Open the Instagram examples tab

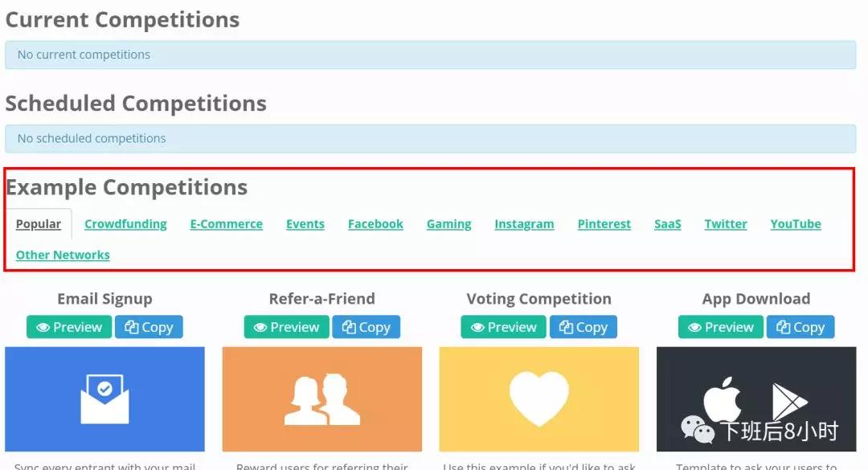pyautogui.click(x=524, y=224)
